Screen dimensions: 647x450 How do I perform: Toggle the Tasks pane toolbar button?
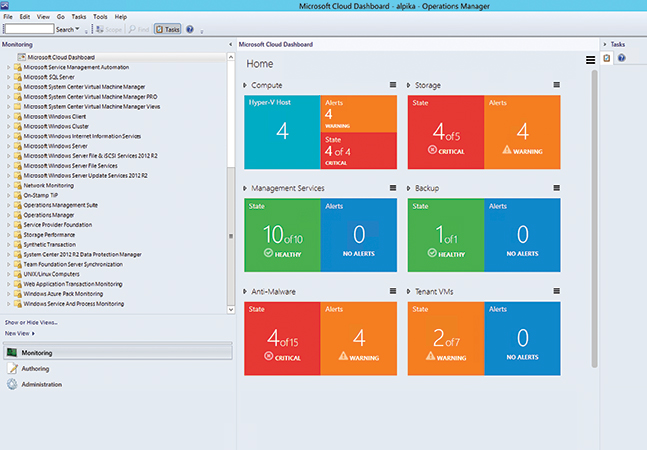168,29
